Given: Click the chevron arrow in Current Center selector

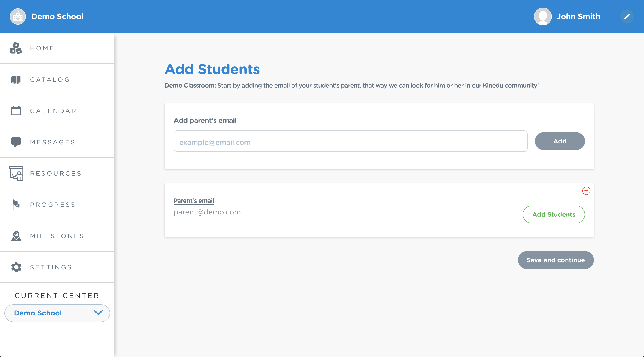Looking at the screenshot, I should [98, 313].
